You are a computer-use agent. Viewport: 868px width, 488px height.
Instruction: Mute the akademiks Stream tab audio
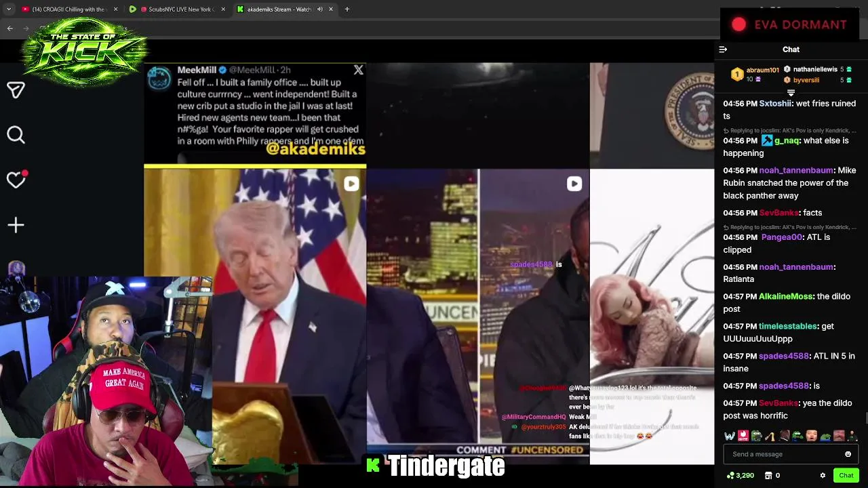[319, 9]
